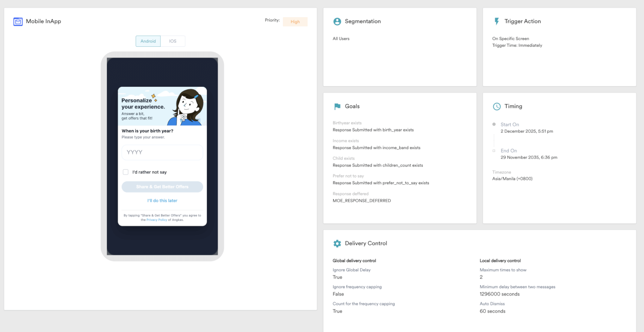Switch to the IOS preview tab

(173, 41)
